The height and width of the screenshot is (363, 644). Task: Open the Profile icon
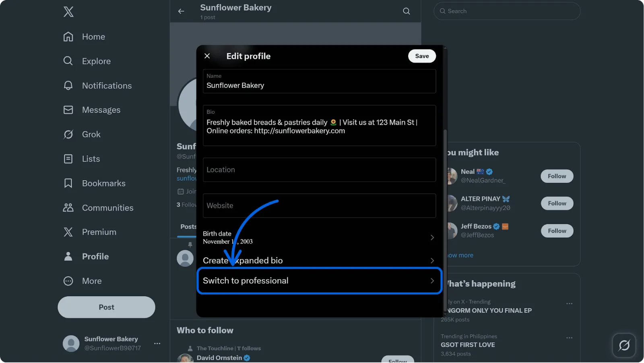pyautogui.click(x=68, y=256)
